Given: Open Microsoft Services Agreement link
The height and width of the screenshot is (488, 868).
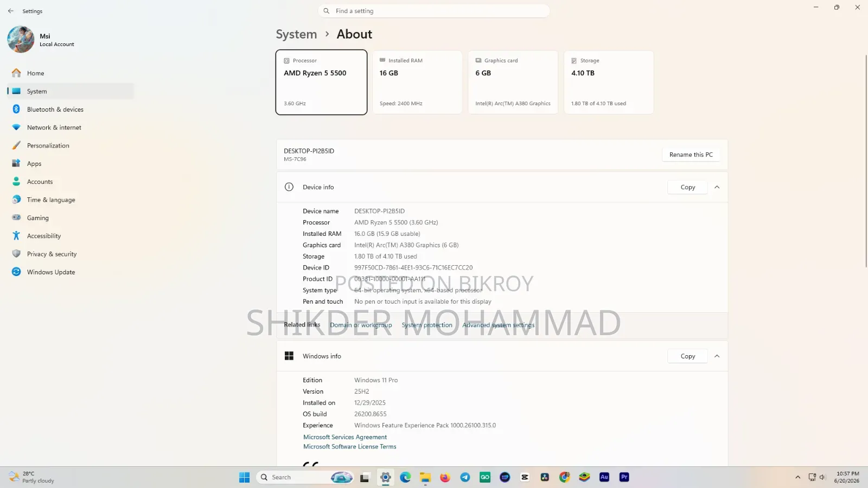Looking at the screenshot, I should tap(345, 437).
